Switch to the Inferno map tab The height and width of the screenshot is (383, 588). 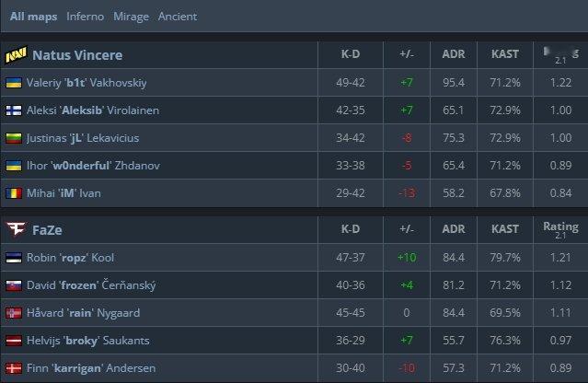point(86,17)
